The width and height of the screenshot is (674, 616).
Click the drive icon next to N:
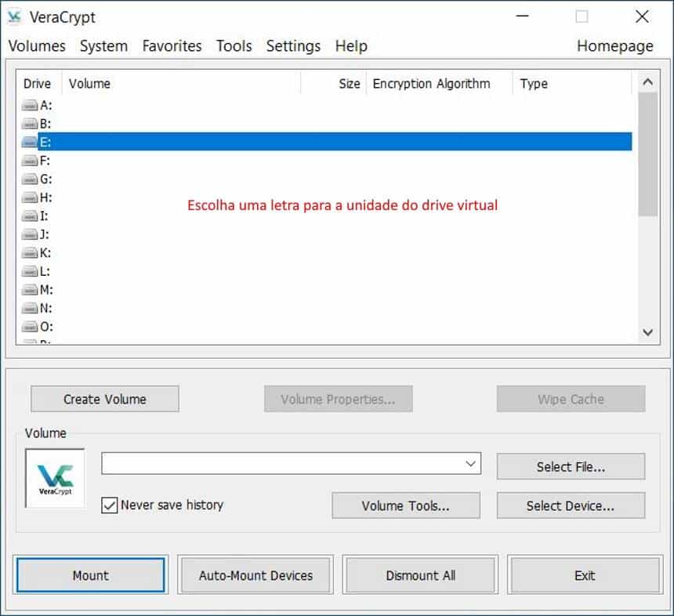click(30, 308)
